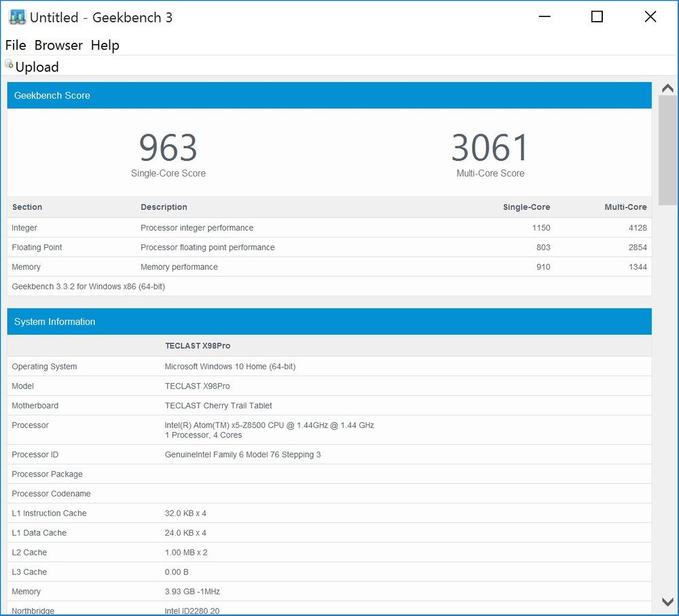
Task: Click the Operating System label
Action: point(44,367)
